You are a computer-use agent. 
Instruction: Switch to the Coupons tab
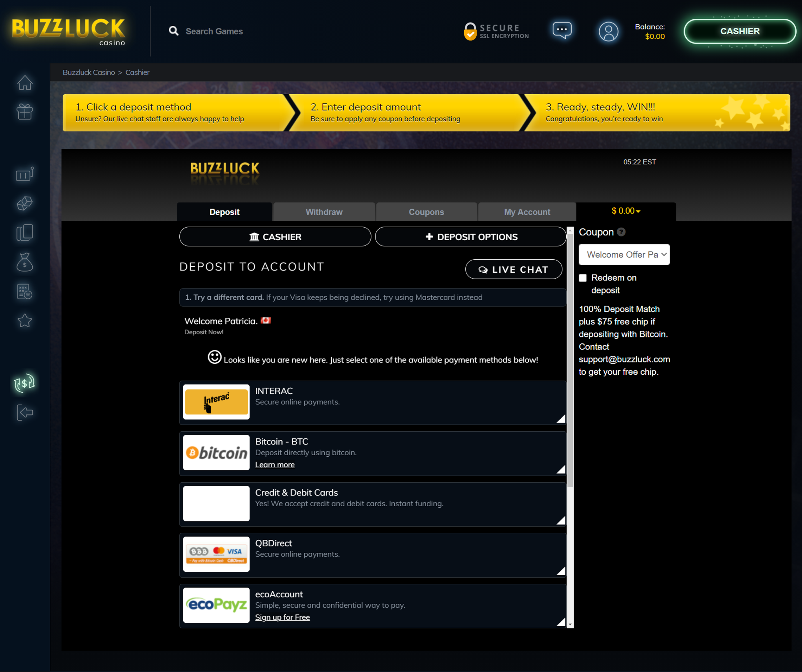427,212
